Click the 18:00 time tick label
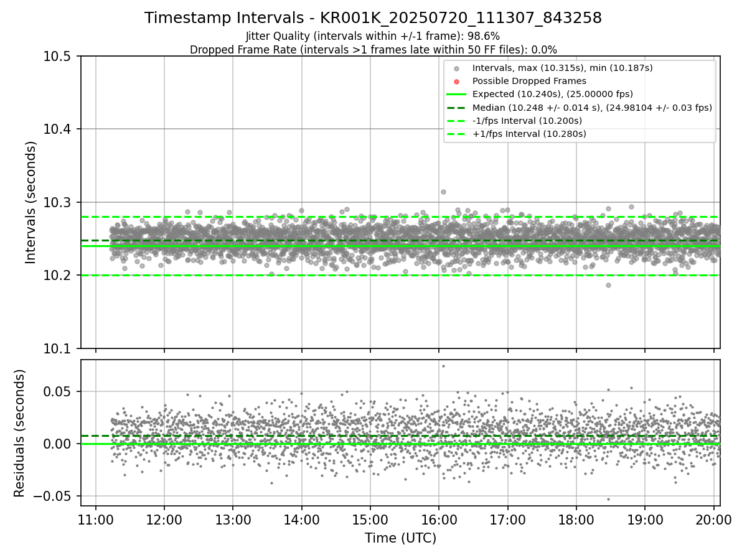747x560 pixels. (x=576, y=520)
